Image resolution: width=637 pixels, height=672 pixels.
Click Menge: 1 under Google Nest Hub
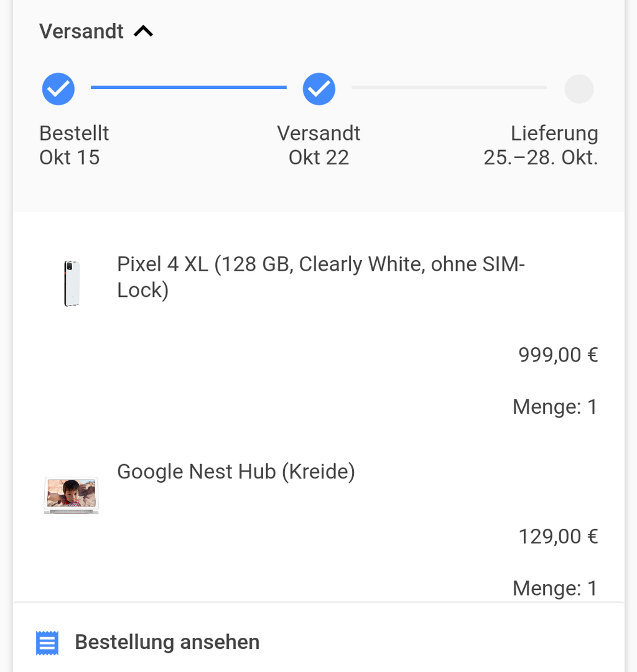click(x=554, y=588)
